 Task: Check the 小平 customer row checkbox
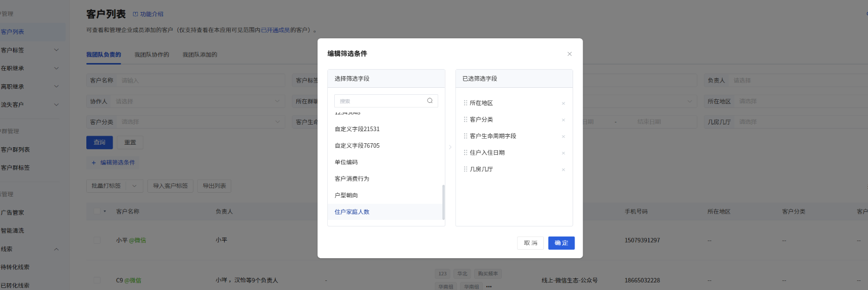tap(97, 241)
